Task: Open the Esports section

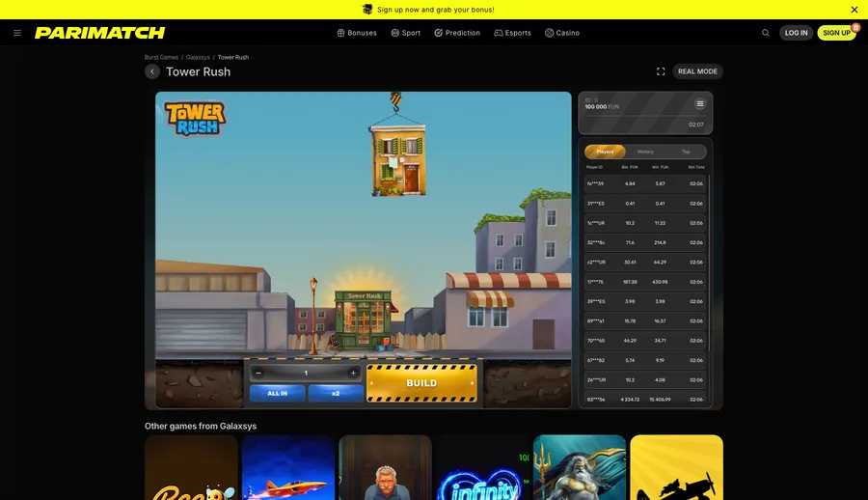Action: 513,33
